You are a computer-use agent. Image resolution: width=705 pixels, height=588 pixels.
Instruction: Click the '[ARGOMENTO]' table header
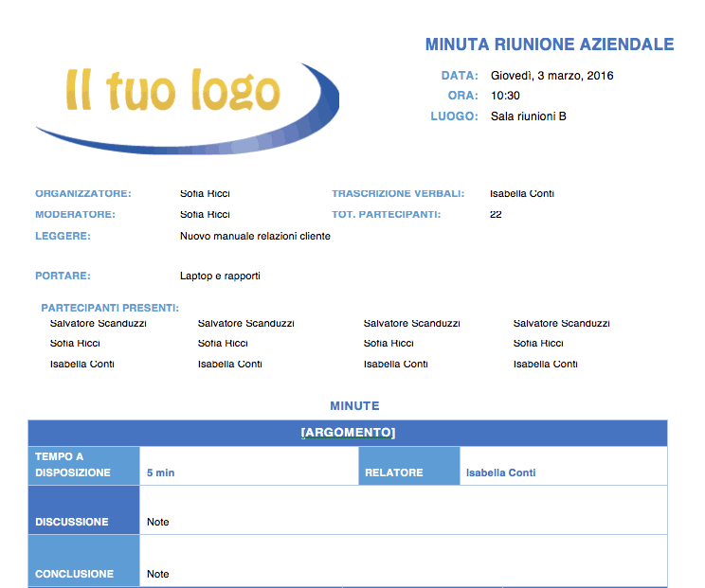(348, 433)
